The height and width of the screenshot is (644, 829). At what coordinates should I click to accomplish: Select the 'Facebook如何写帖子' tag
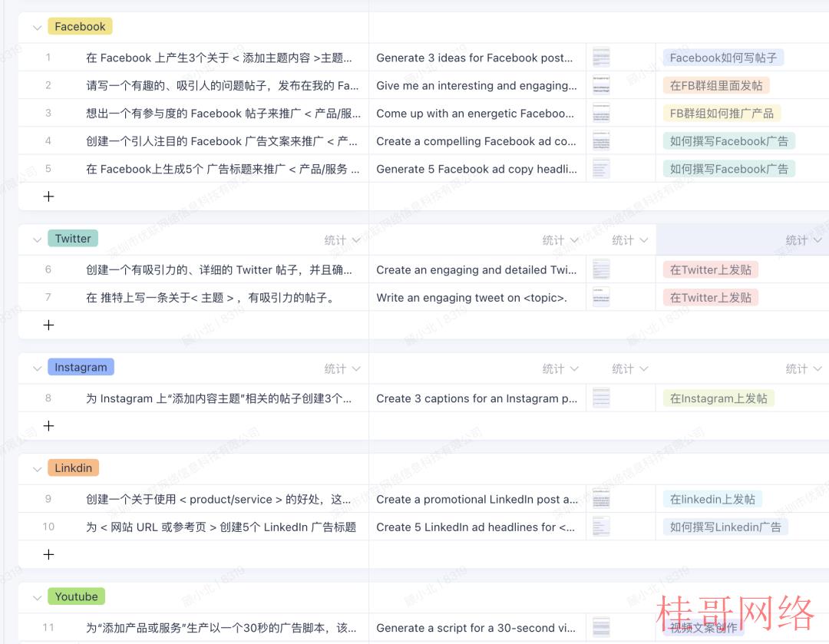click(723, 58)
